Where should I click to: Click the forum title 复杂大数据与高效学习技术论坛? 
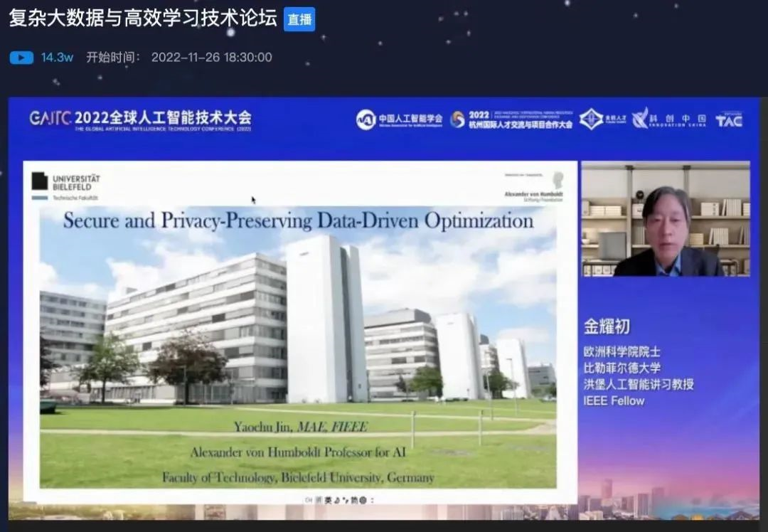click(x=142, y=18)
